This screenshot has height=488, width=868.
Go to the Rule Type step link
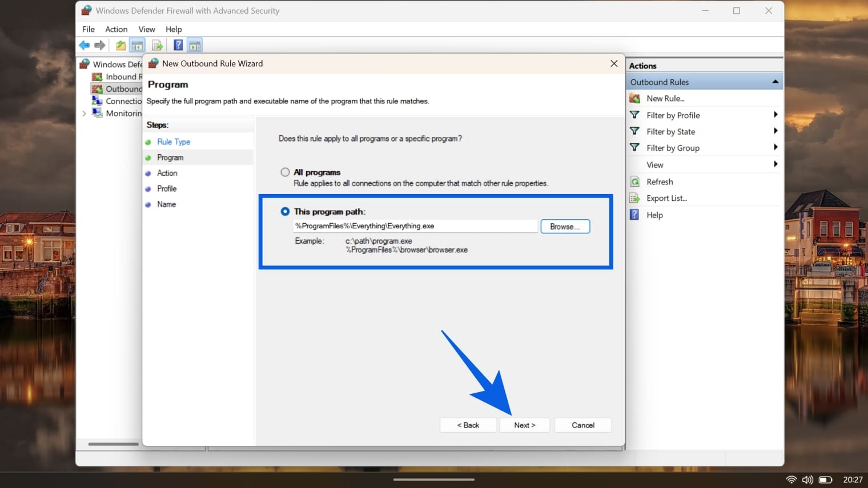click(x=174, y=142)
